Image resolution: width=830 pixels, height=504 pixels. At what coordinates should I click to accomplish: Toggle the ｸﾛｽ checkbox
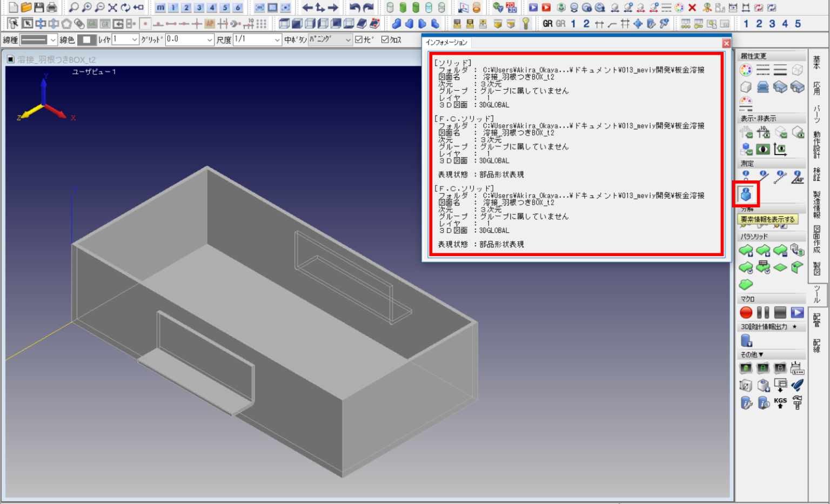pyautogui.click(x=385, y=39)
